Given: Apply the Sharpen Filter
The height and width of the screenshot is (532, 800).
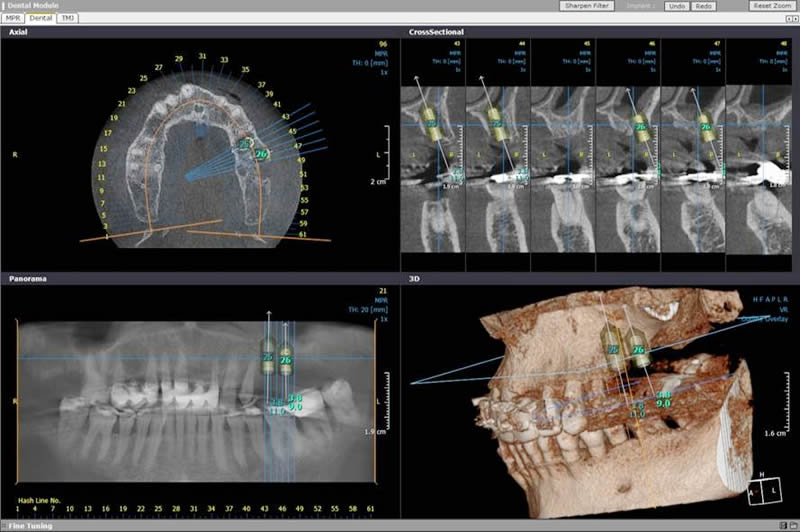Looking at the screenshot, I should [x=586, y=6].
